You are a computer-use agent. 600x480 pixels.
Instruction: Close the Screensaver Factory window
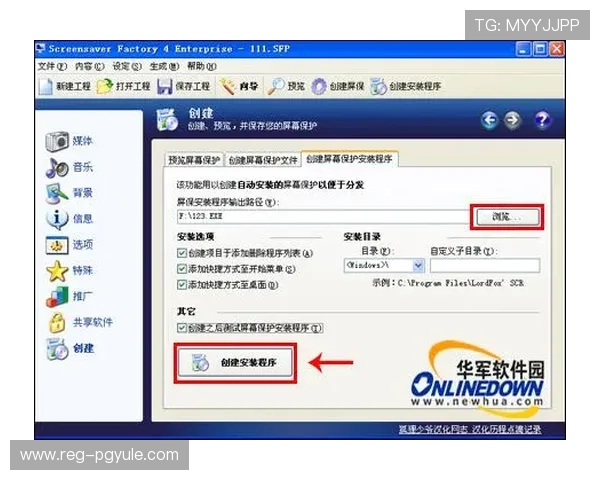pyautogui.click(x=557, y=49)
